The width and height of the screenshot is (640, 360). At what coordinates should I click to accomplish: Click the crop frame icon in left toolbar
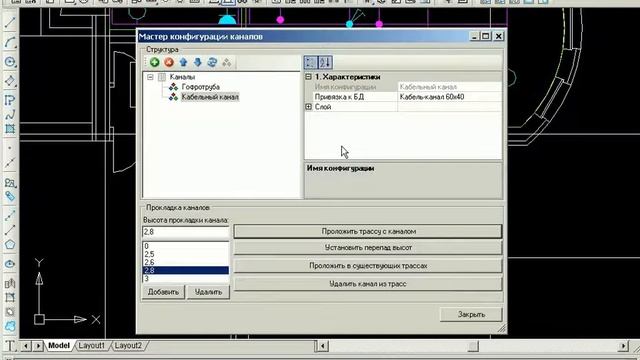click(x=10, y=298)
